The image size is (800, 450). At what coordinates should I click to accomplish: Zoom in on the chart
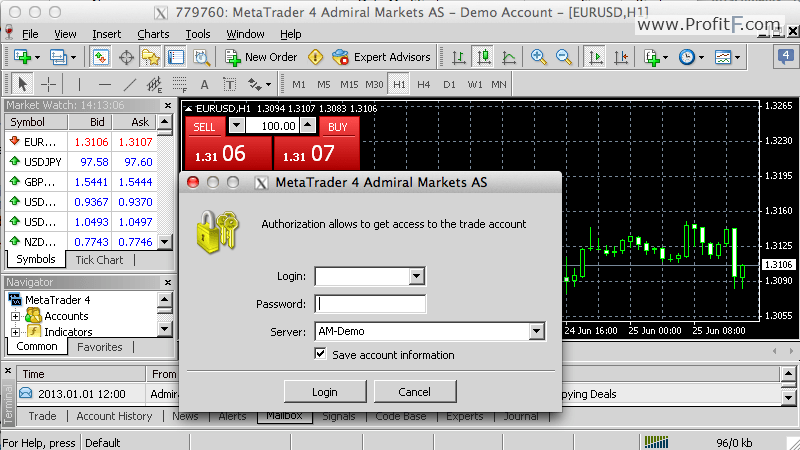[x=539, y=57]
